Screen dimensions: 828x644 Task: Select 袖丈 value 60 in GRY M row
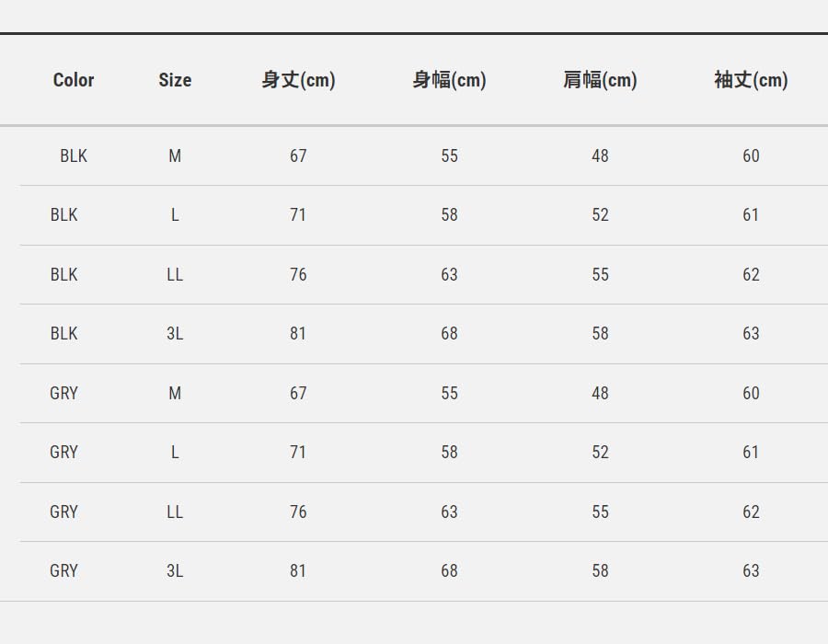[x=751, y=394]
